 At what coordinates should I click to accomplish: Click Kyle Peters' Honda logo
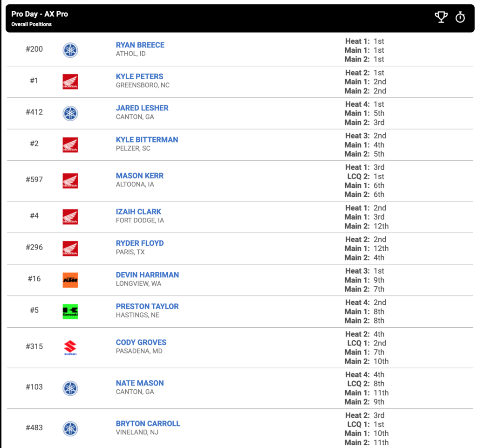[x=70, y=82]
